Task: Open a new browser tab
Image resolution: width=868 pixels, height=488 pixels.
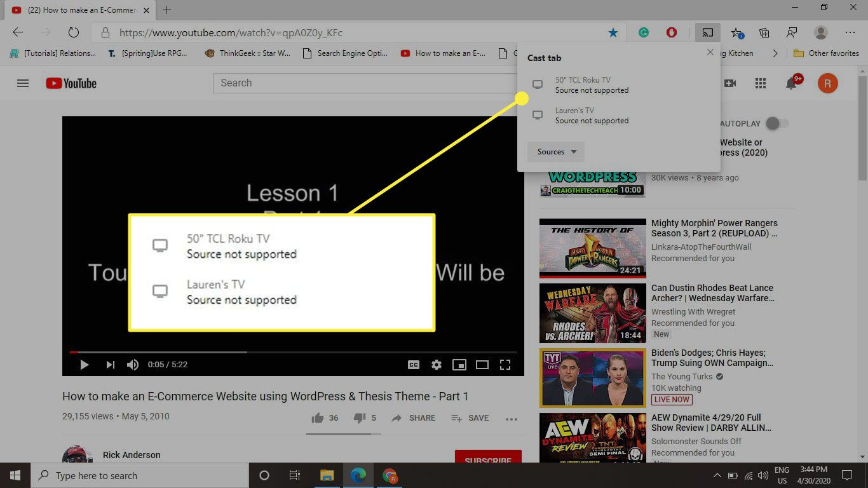Action: point(167,10)
